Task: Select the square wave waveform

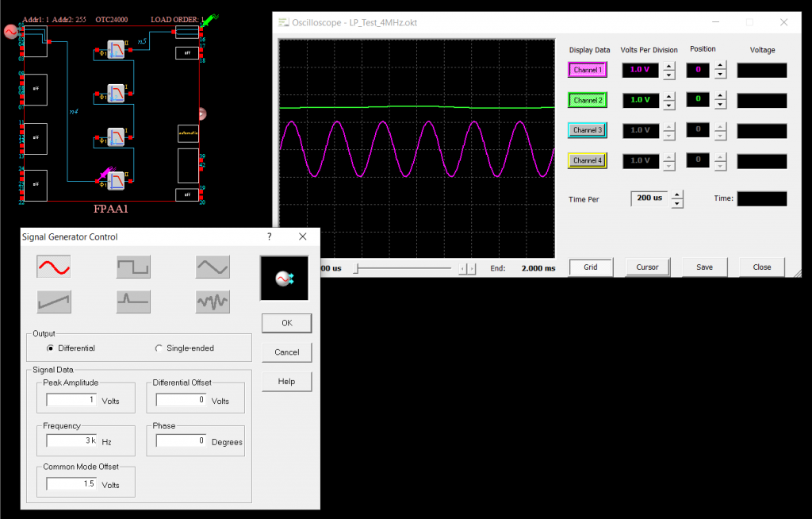Action: (x=133, y=267)
